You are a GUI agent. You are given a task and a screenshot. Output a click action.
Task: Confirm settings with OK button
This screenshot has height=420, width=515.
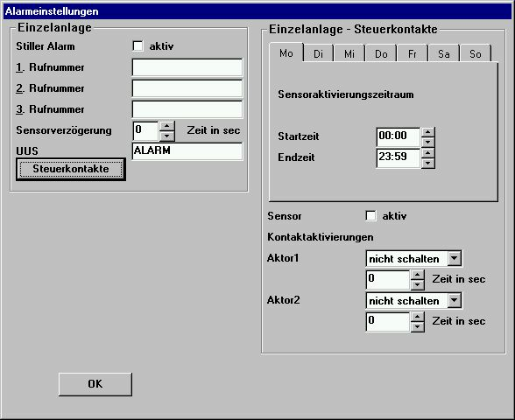95,384
